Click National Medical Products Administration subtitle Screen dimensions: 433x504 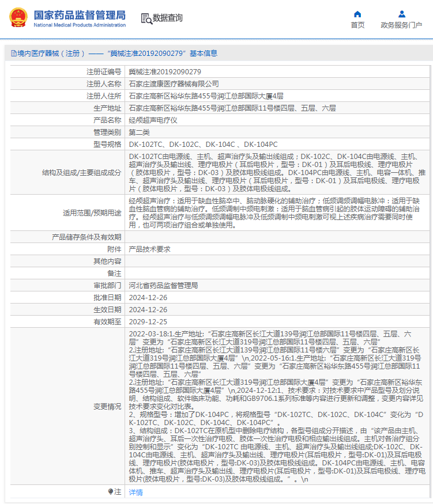click(80, 25)
